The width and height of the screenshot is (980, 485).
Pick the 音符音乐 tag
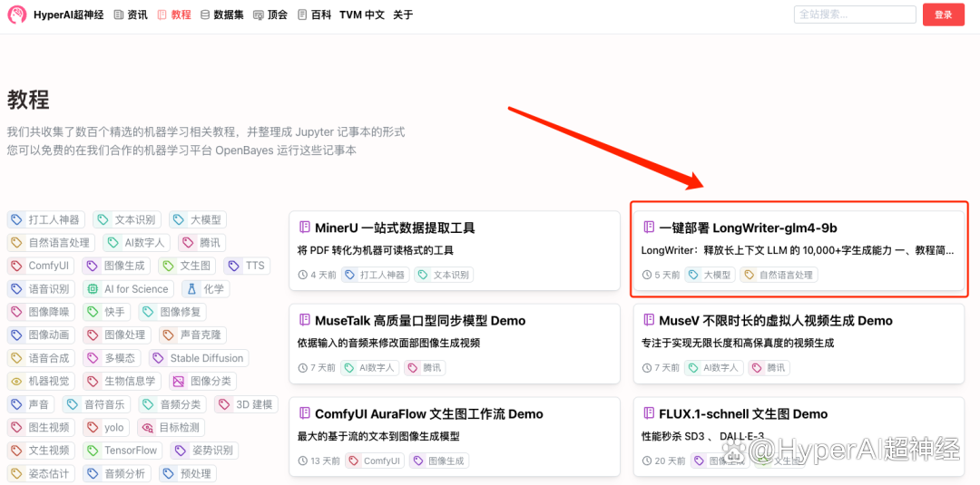pyautogui.click(x=96, y=404)
